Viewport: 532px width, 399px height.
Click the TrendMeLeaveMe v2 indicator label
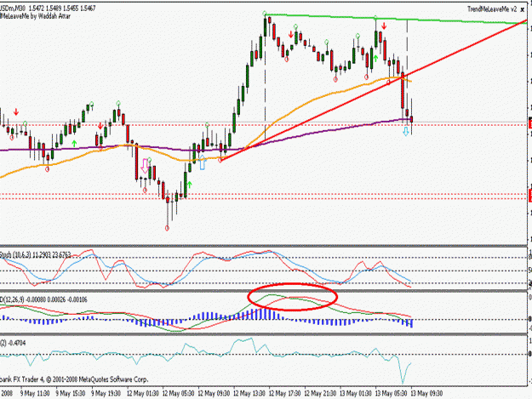[x=492, y=9]
